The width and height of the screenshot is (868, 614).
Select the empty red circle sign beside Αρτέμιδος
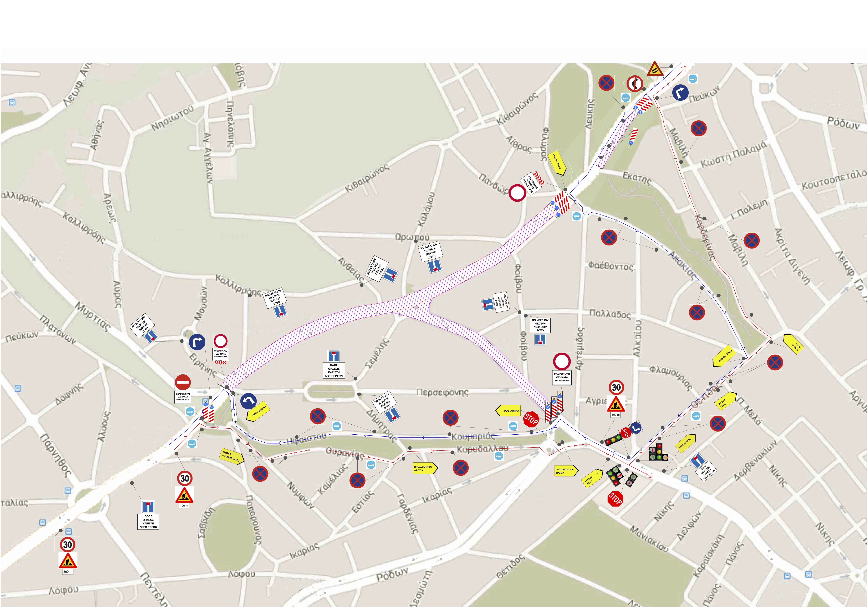pyautogui.click(x=562, y=362)
